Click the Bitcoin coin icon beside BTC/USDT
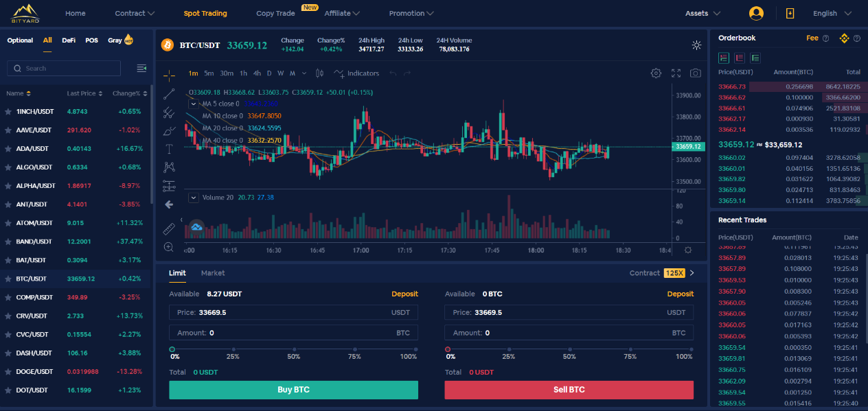Image resolution: width=868 pixels, height=411 pixels. (x=167, y=45)
